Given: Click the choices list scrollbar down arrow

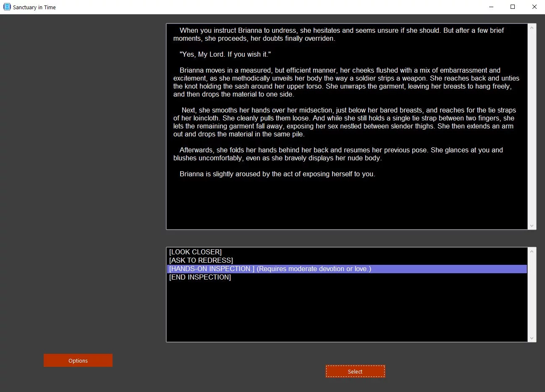Looking at the screenshot, I should 532,338.
